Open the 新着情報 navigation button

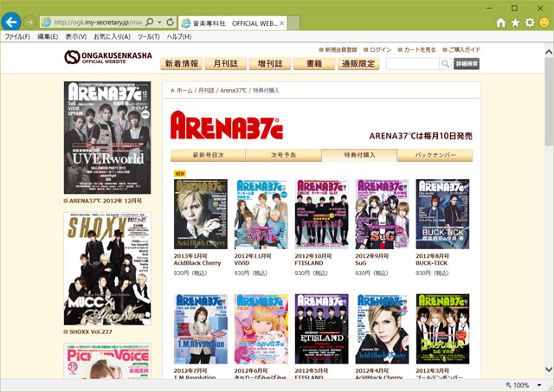(x=182, y=63)
